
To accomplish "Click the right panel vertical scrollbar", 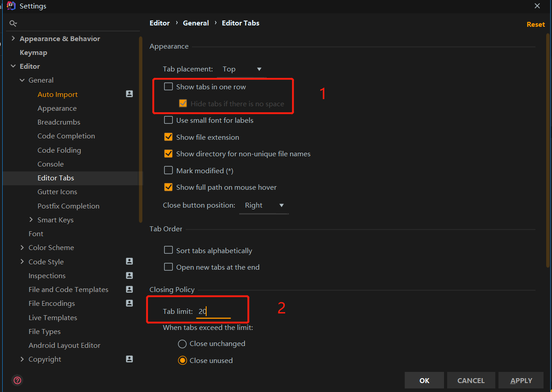I will coord(548,150).
